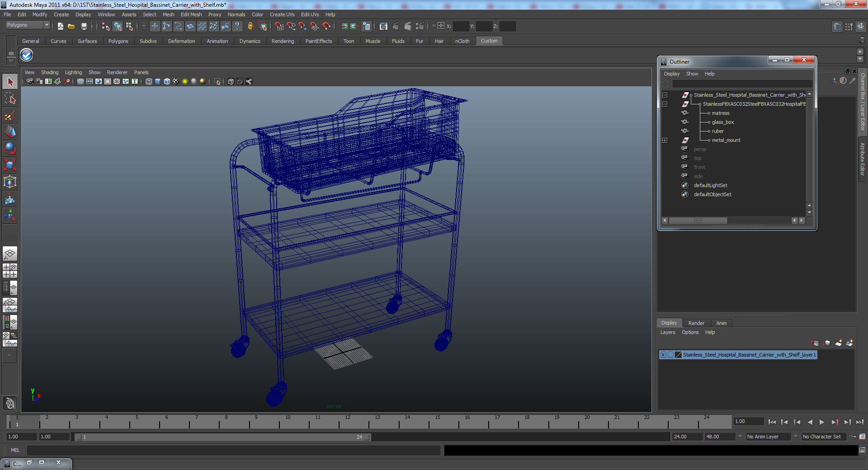Collapse Stainless_Steel_Hospital_Bassinet_Carrier root node in Outliner
Screen dimensions: 868x470
[665, 95]
